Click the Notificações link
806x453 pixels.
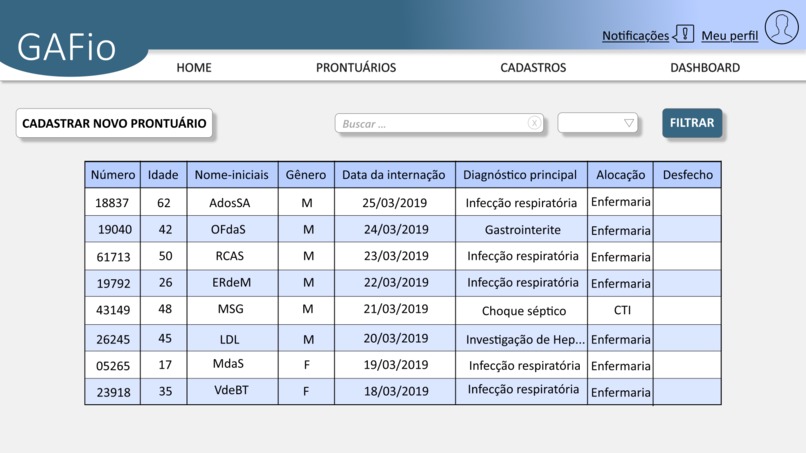[635, 35]
